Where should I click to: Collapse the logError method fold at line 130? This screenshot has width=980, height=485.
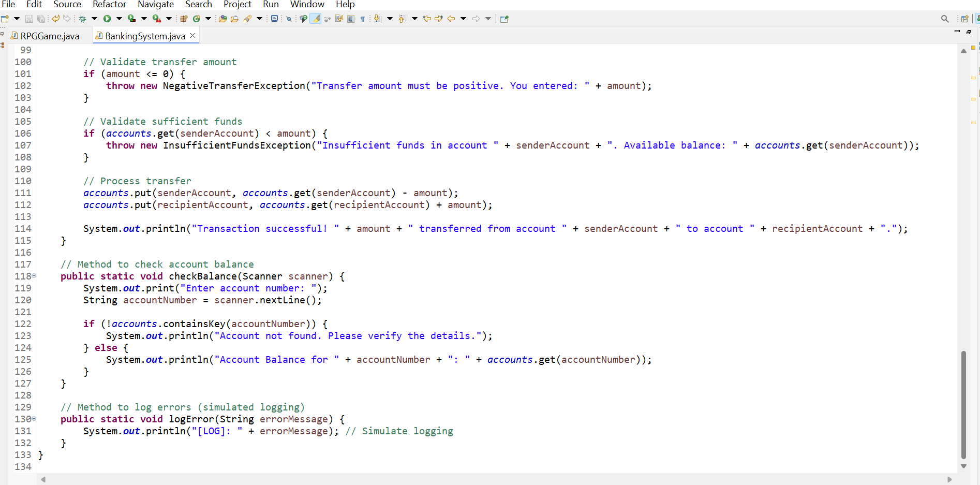(x=34, y=419)
